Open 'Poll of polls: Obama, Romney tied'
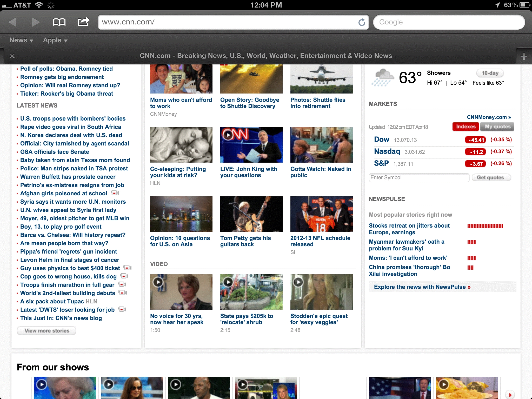532x399 pixels. pyautogui.click(x=66, y=69)
